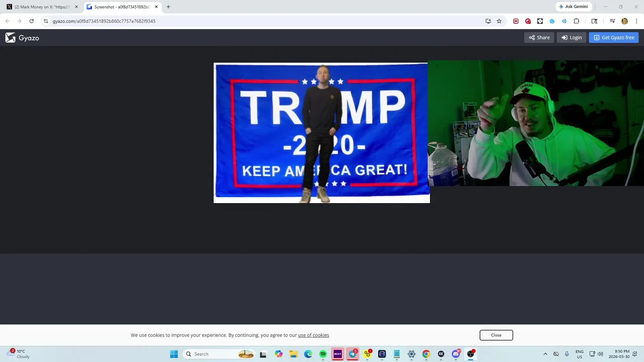Open the Chrome profile avatar

pos(624,21)
